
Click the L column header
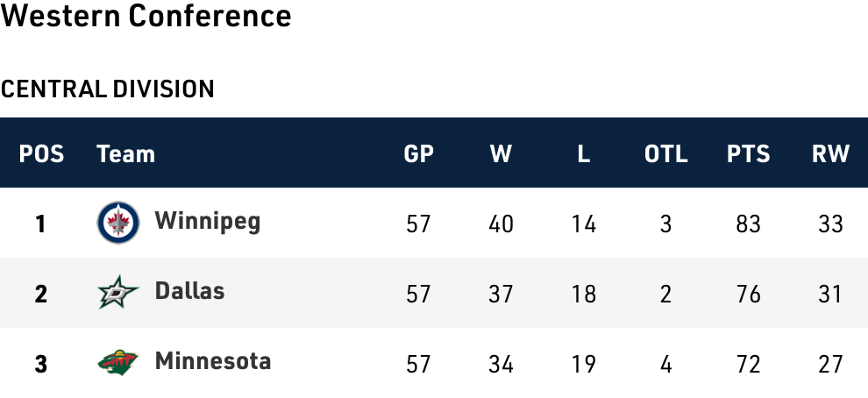584,154
